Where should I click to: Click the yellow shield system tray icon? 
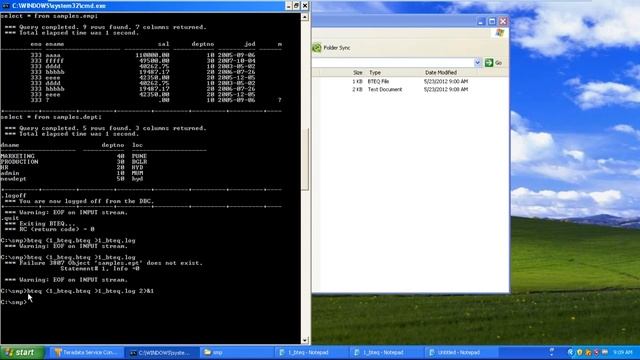(580, 352)
